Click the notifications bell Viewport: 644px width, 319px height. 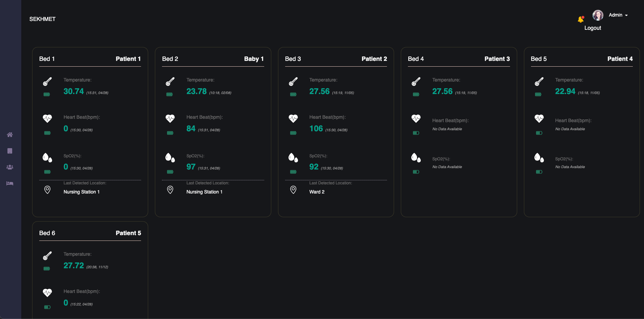click(581, 19)
